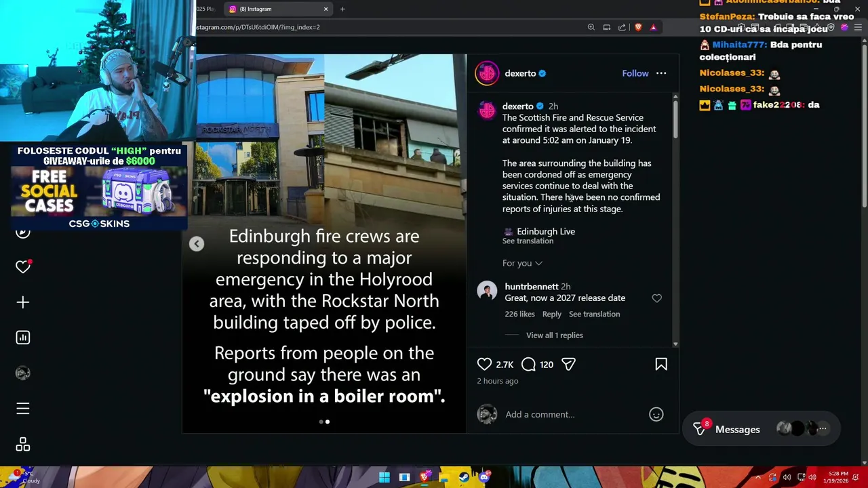The width and height of the screenshot is (868, 488).
Task: Open dexerto profile name in header
Action: [x=520, y=73]
